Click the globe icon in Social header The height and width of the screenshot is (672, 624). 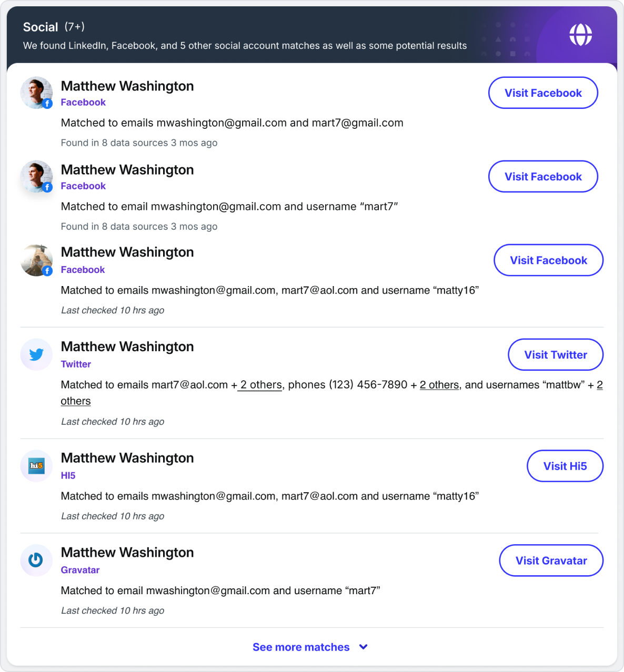(x=580, y=35)
